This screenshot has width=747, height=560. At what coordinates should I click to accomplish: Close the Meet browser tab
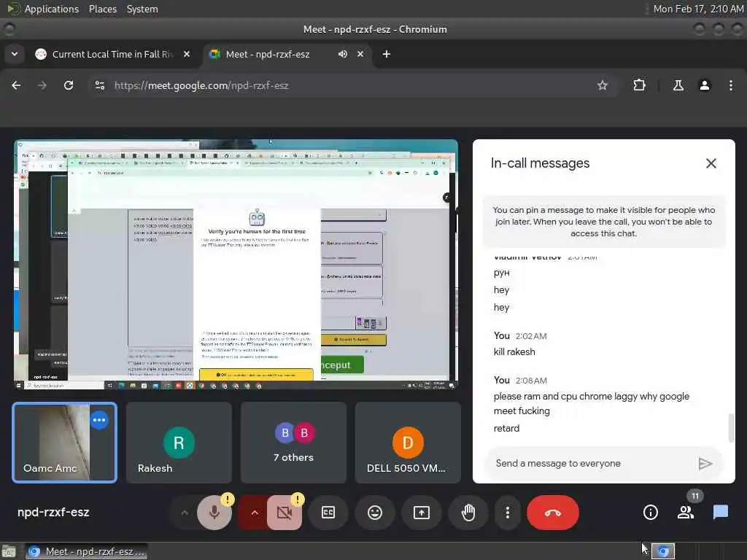click(360, 54)
